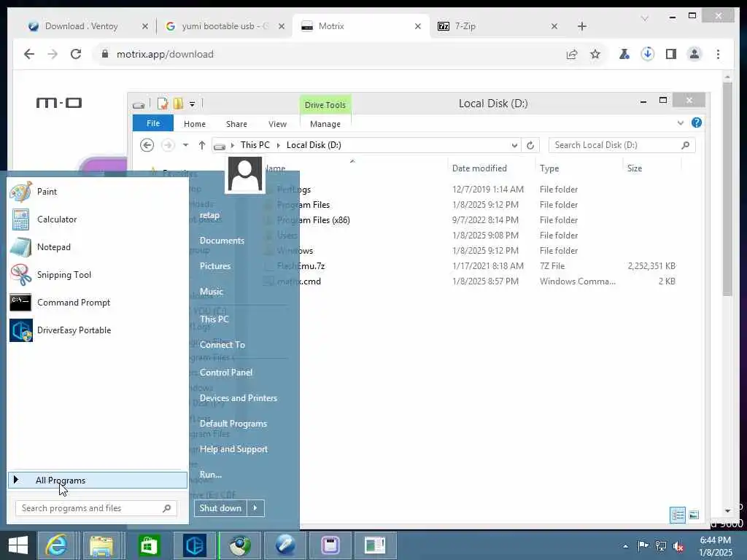
Task: Open Control Panel from the Start menu
Action: pos(226,373)
